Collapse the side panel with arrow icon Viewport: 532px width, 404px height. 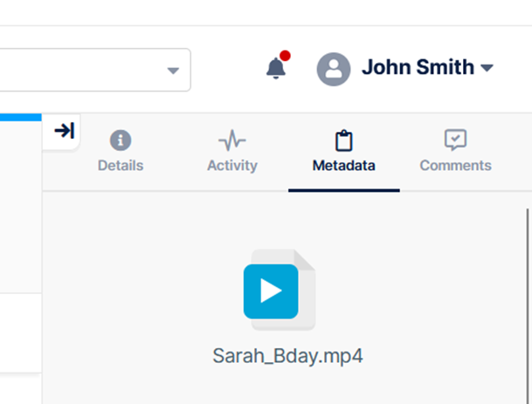(x=64, y=131)
